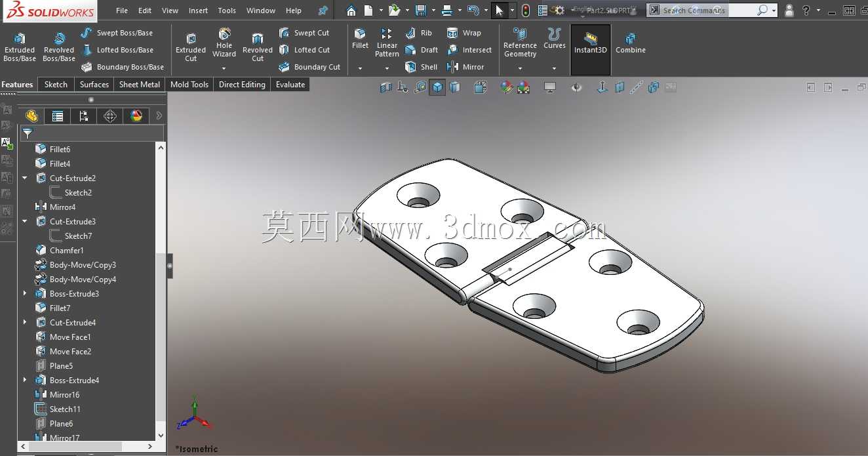Click the Extruded Boss/Base tool
This screenshot has height=456, width=868.
(x=20, y=47)
